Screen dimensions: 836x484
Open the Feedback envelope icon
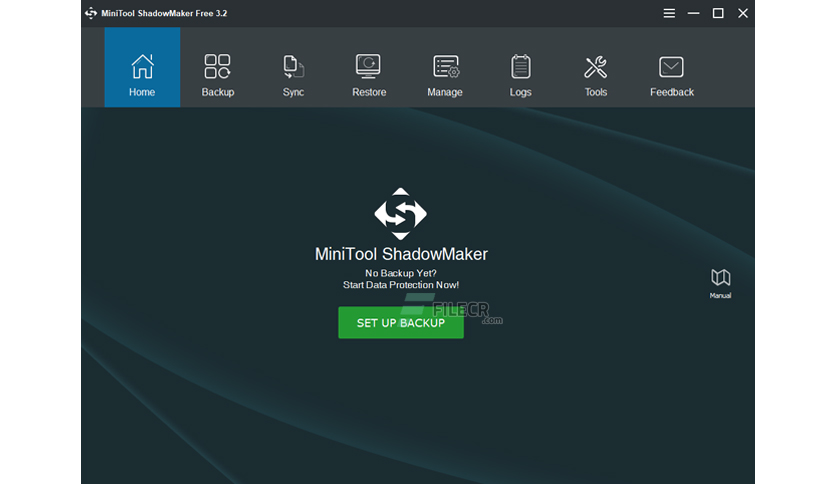(671, 67)
